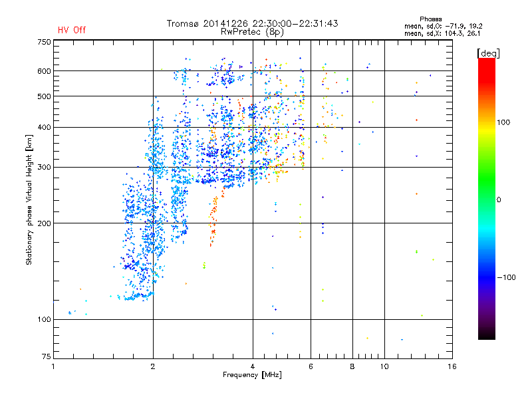Click the '[deg]' colorbar unit label

(488, 53)
